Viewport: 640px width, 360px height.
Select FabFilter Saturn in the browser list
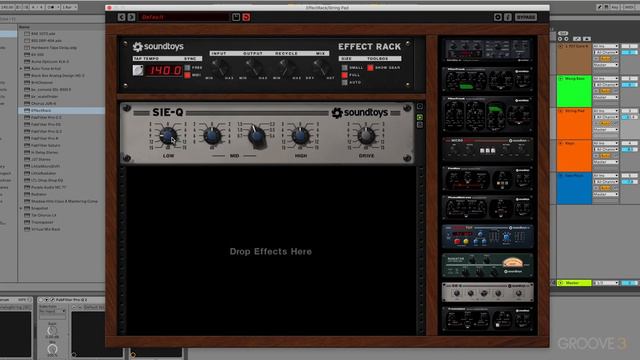[x=46, y=145]
